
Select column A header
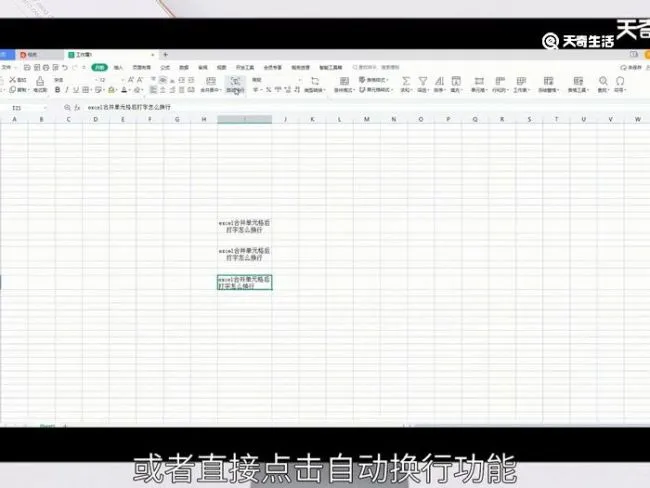pos(15,119)
